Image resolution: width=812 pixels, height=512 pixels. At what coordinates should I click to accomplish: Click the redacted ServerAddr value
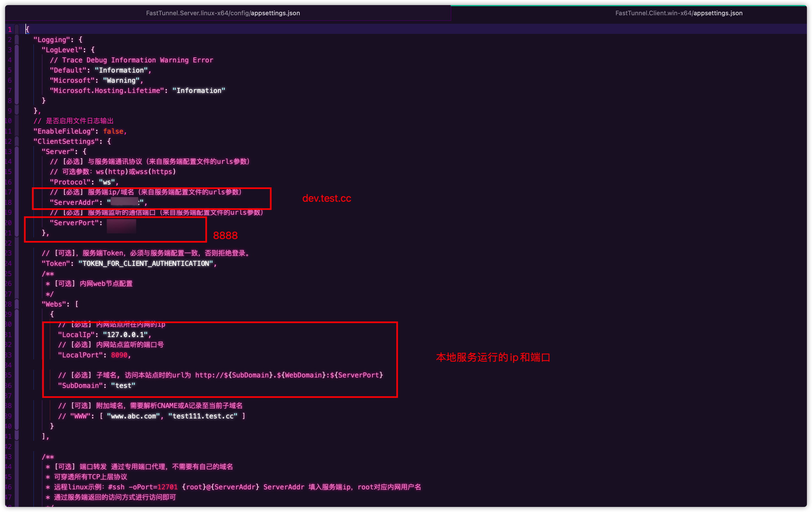pyautogui.click(x=124, y=202)
